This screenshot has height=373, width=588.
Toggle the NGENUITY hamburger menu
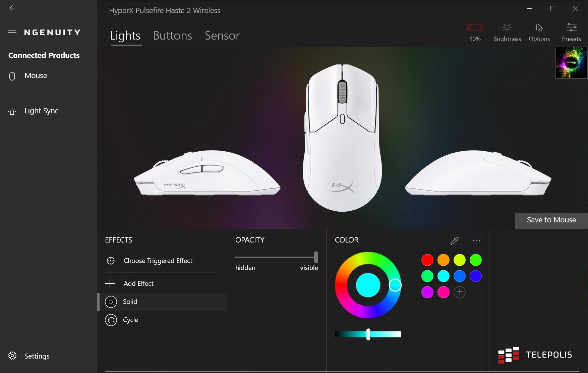(x=12, y=33)
